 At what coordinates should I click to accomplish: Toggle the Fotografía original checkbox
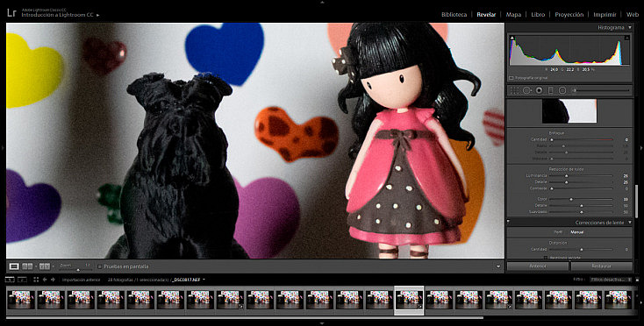[512, 77]
